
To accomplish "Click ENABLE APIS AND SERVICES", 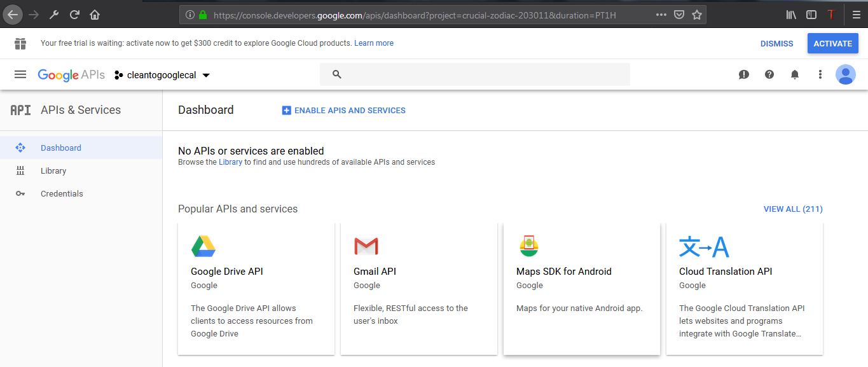I will coord(344,110).
